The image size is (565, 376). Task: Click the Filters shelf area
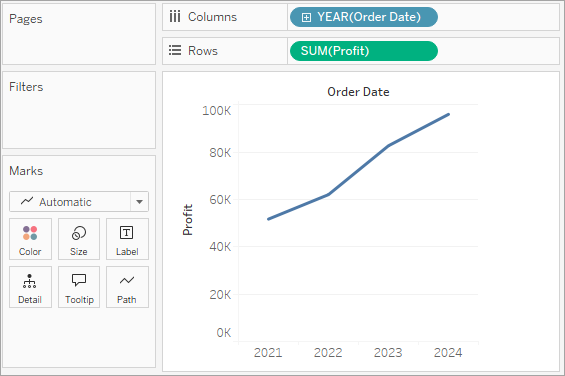point(79,110)
